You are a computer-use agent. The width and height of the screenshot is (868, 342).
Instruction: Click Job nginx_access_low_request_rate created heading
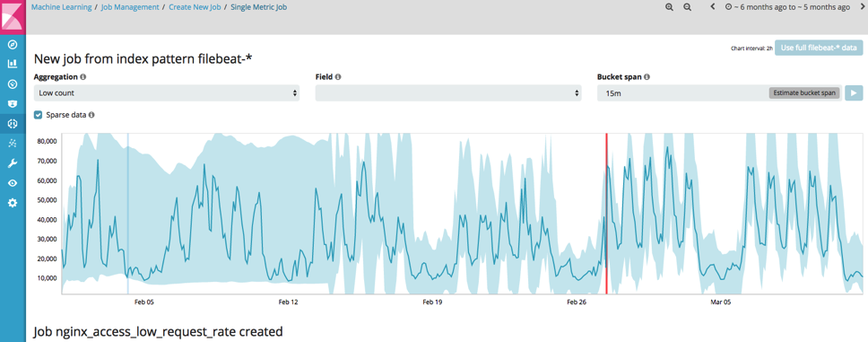[159, 332]
